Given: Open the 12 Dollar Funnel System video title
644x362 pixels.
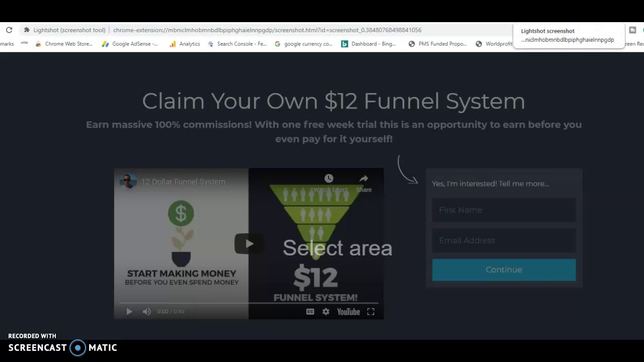Looking at the screenshot, I should pyautogui.click(x=183, y=182).
